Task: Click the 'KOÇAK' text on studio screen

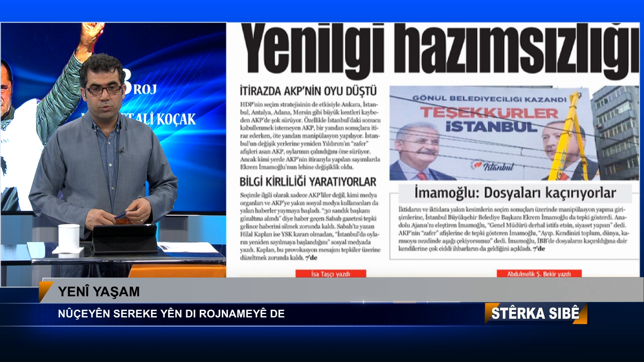Action: (175, 119)
